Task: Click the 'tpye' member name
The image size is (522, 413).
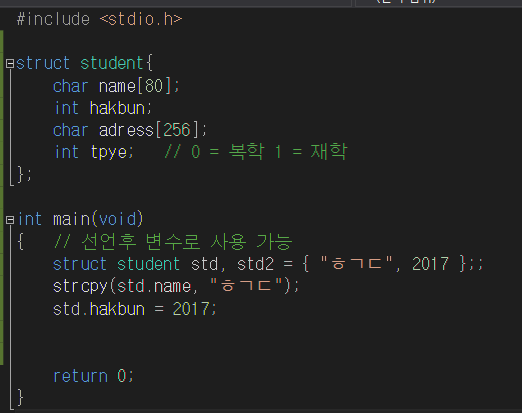Action: [109, 152]
